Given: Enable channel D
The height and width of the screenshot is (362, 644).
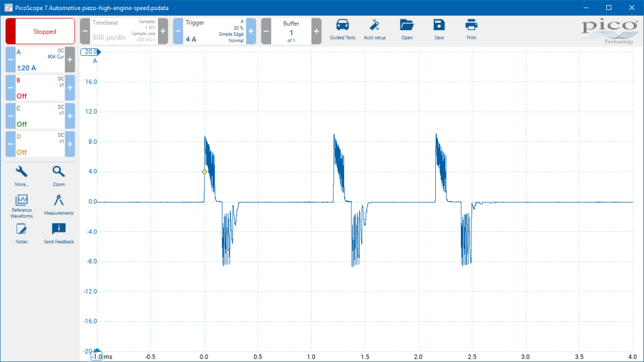Looking at the screenshot, I should [x=40, y=144].
